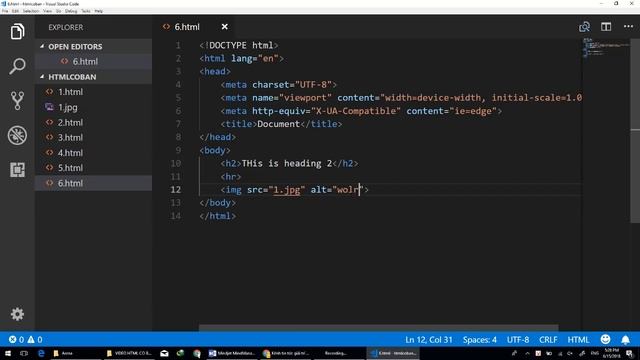The height and width of the screenshot is (360, 640).
Task: Change indentation via Spaces: 4
Action: point(480,340)
